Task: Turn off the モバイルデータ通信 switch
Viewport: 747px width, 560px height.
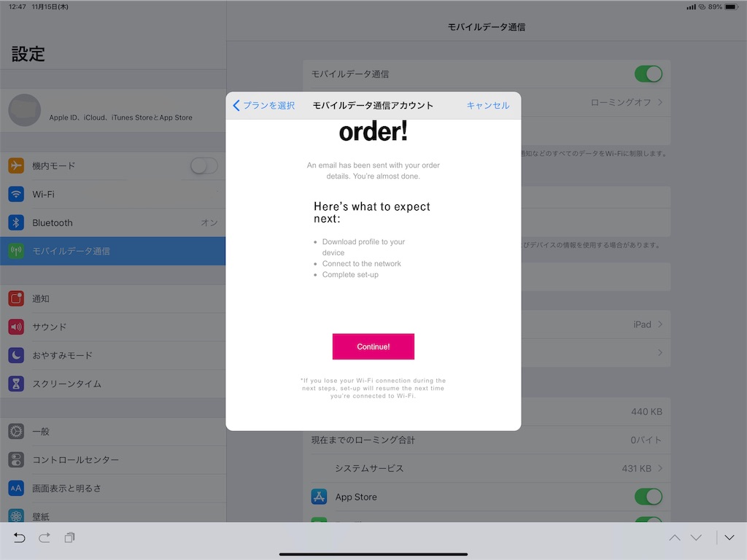Action: pyautogui.click(x=649, y=74)
